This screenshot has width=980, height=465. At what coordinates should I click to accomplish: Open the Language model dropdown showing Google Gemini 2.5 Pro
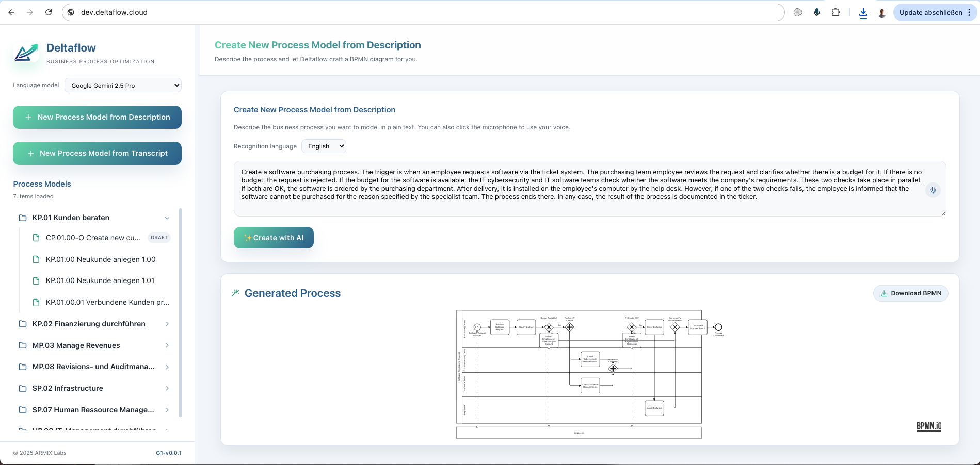[123, 85]
